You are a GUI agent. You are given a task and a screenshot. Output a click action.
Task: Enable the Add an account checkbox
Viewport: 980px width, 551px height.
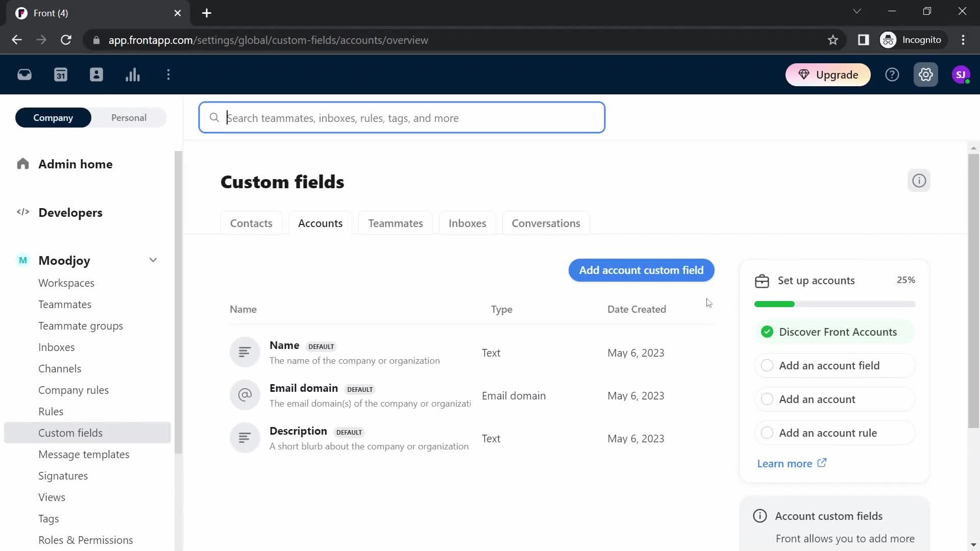767,399
